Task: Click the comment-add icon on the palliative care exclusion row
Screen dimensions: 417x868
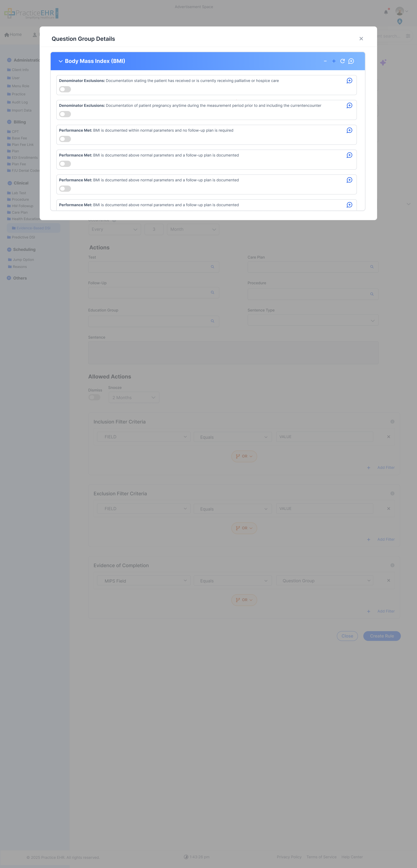Action: [349, 80]
